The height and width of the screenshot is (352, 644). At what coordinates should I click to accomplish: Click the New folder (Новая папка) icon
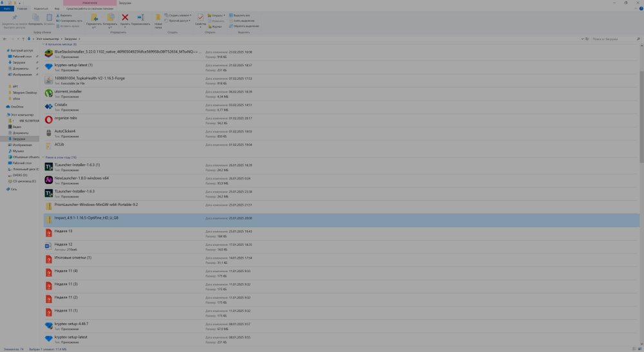[x=158, y=17]
